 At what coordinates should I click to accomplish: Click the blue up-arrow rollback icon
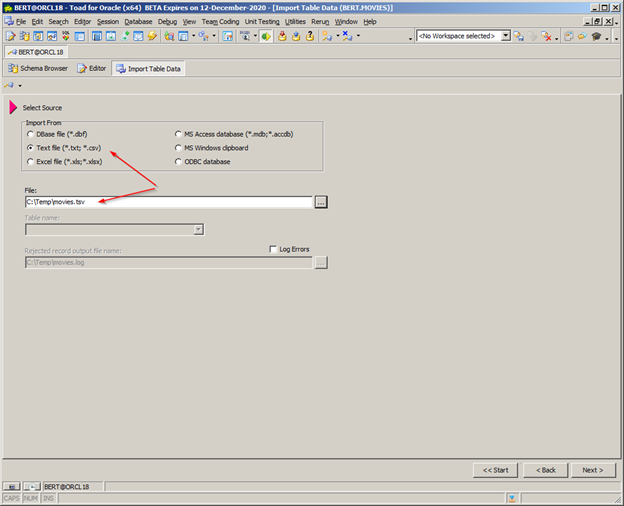296,36
